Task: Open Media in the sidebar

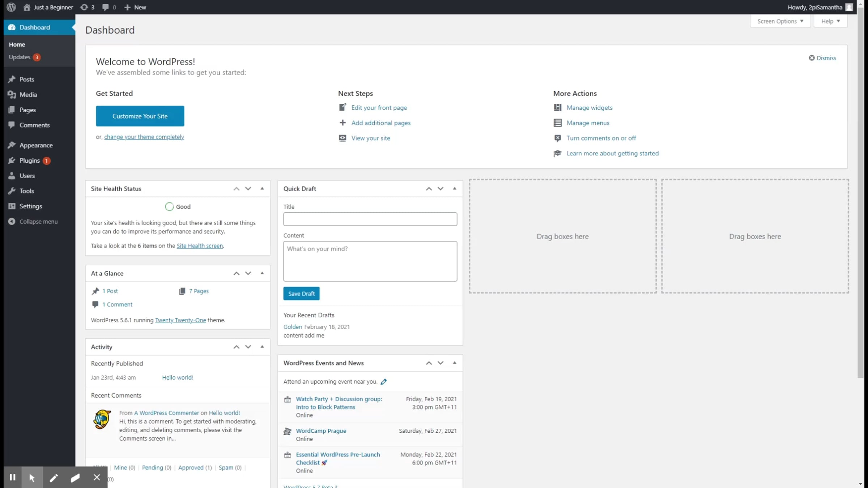Action: click(28, 94)
